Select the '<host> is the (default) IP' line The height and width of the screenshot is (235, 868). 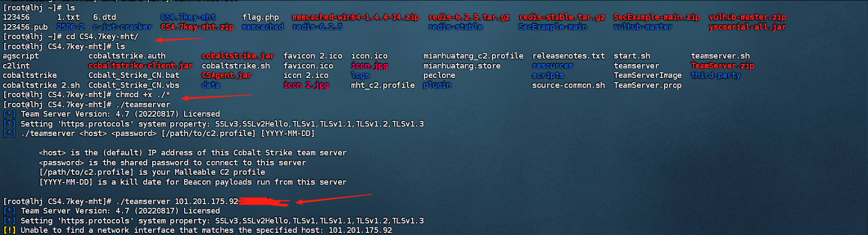click(x=193, y=153)
